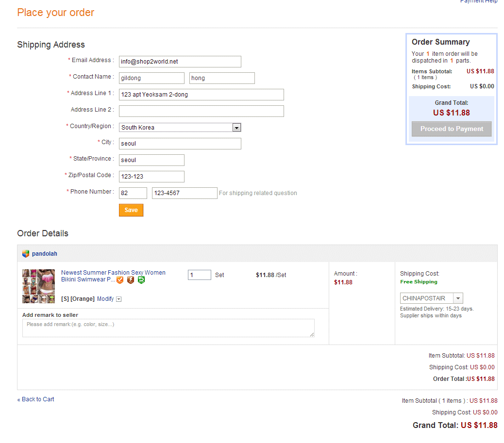The image size is (504, 443).
Task: Click Proceed to Payment button
Action: [x=452, y=129]
